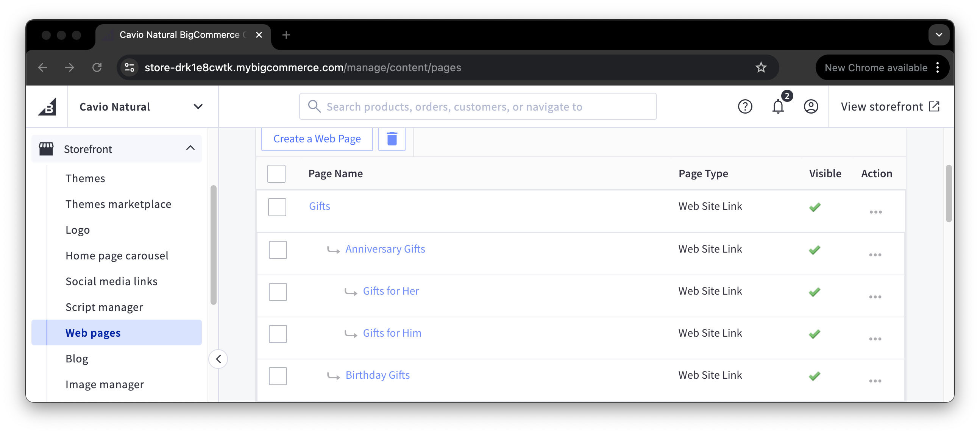
Task: Open Home page carousel in the sidebar
Action: [117, 256]
